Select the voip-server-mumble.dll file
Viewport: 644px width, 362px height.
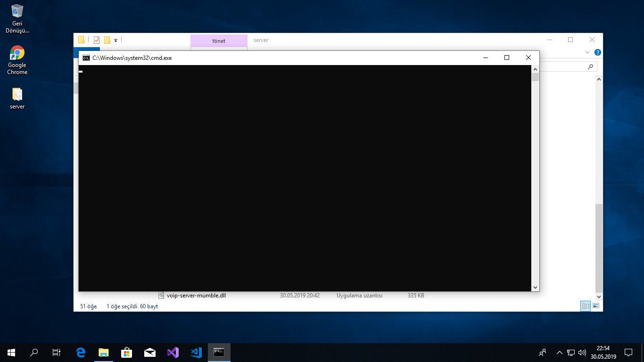[196, 296]
